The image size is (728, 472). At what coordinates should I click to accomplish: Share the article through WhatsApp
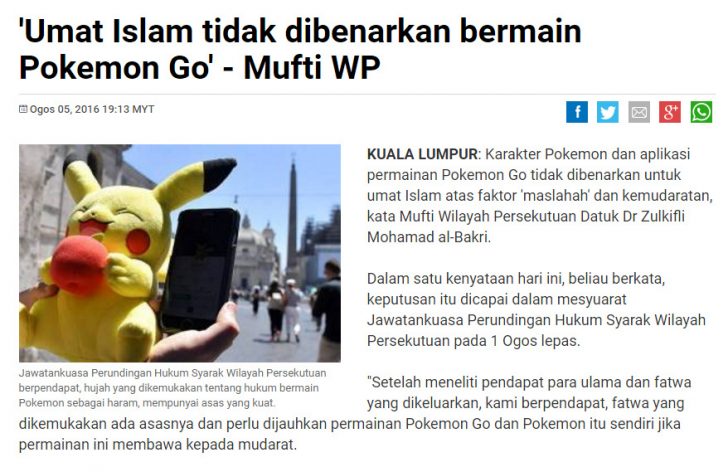click(701, 112)
